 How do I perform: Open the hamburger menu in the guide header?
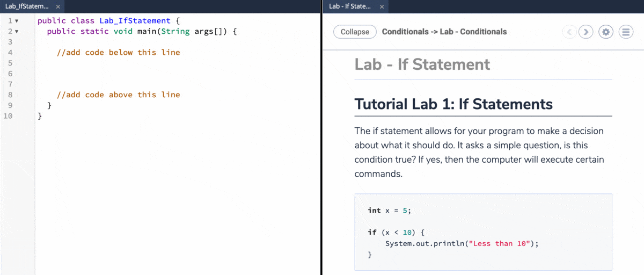(x=626, y=32)
